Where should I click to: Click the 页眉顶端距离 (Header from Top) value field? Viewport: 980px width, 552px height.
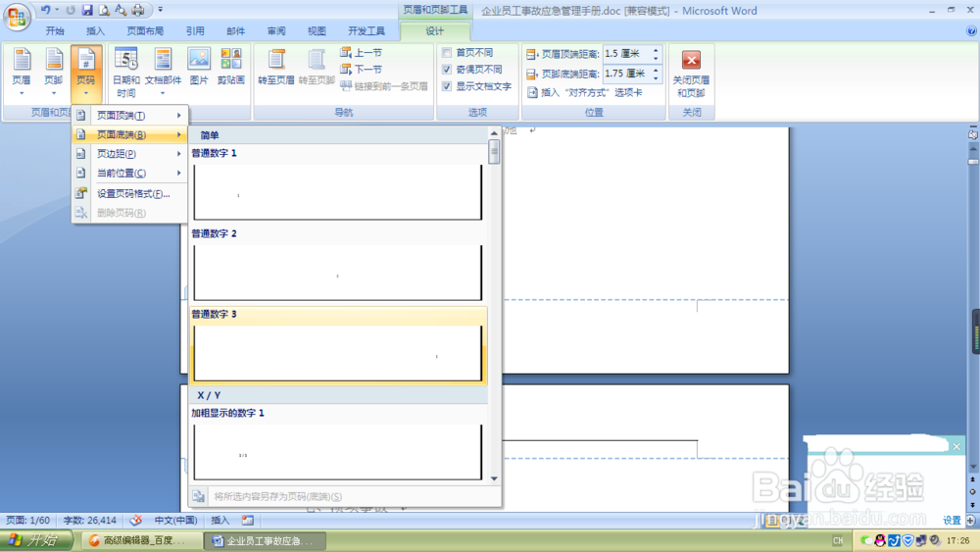627,54
